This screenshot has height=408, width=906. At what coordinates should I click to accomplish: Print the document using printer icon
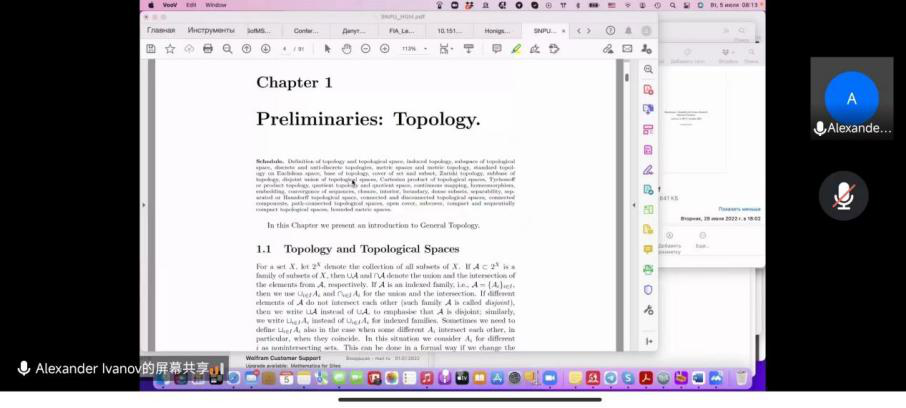coord(208,49)
